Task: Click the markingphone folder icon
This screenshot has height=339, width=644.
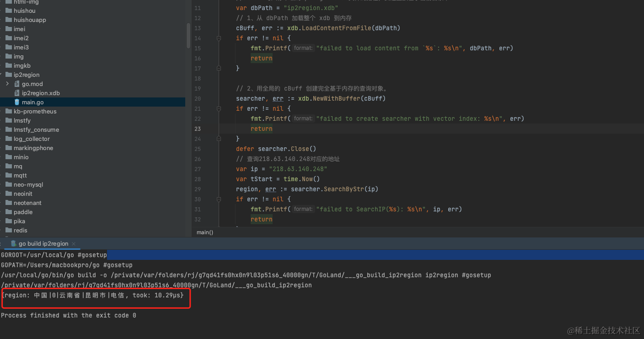Action: (9, 148)
